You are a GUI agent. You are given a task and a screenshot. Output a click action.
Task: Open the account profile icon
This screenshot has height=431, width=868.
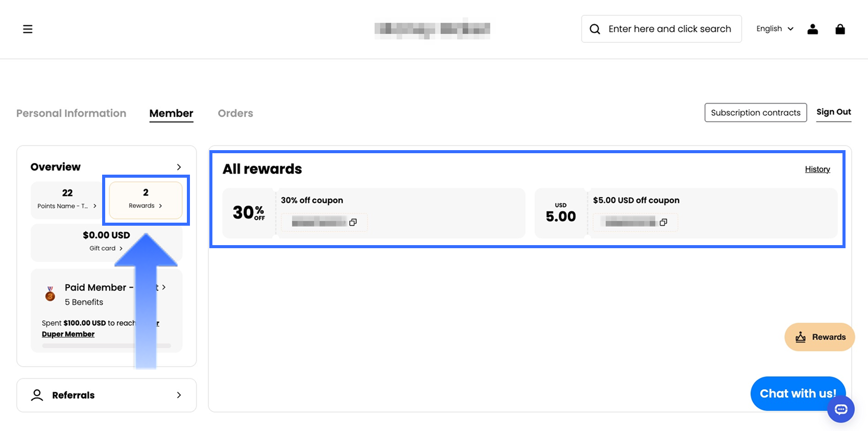(812, 29)
